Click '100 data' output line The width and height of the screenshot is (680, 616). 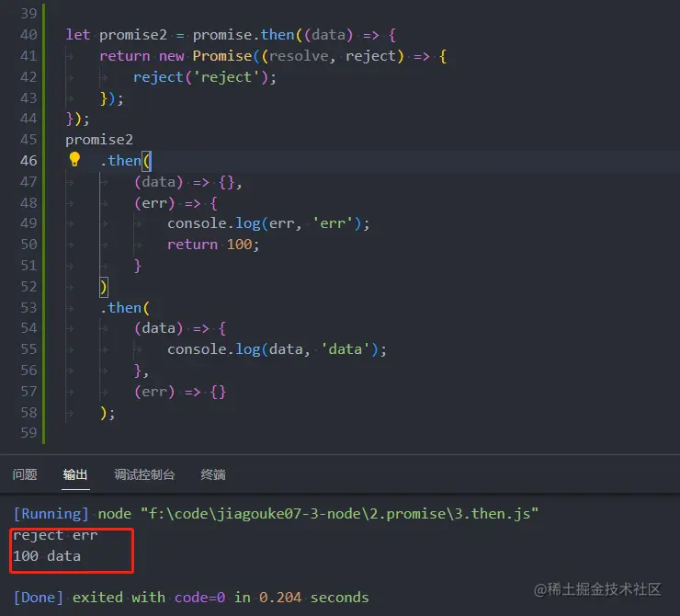pos(47,556)
